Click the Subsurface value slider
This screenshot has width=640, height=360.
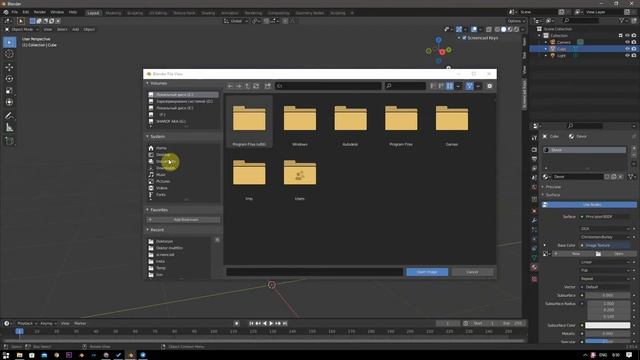pos(607,295)
